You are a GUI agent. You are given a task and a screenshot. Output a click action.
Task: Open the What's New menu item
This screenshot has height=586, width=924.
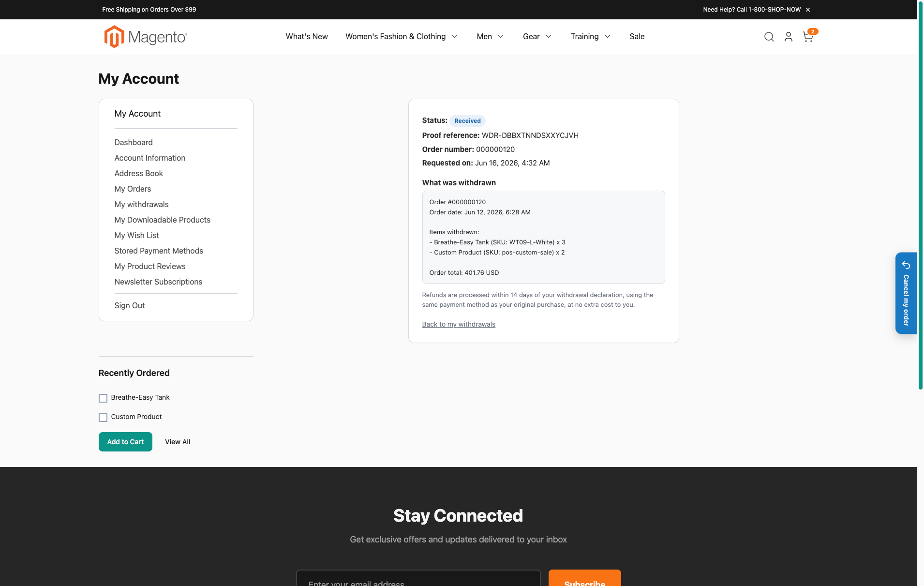coord(307,37)
